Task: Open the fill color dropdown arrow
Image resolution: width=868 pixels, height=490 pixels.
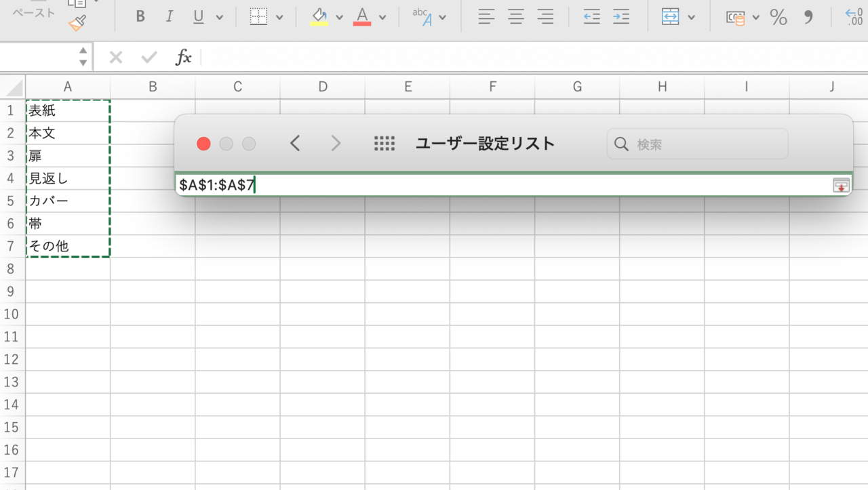Action: point(340,18)
